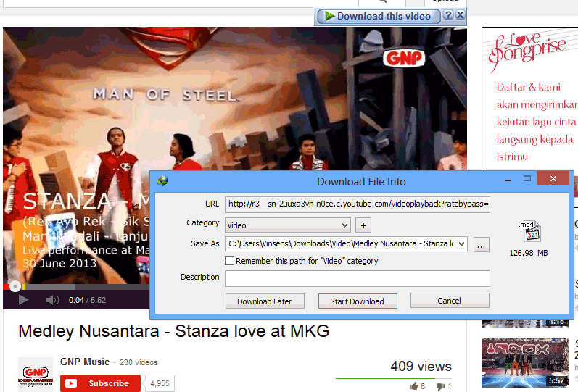The height and width of the screenshot is (392, 578).
Task: Dislike the video with thumbs down icon
Action: click(x=440, y=386)
